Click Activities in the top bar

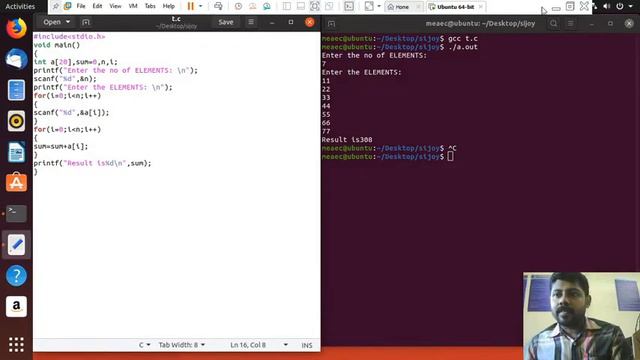click(x=20, y=7)
